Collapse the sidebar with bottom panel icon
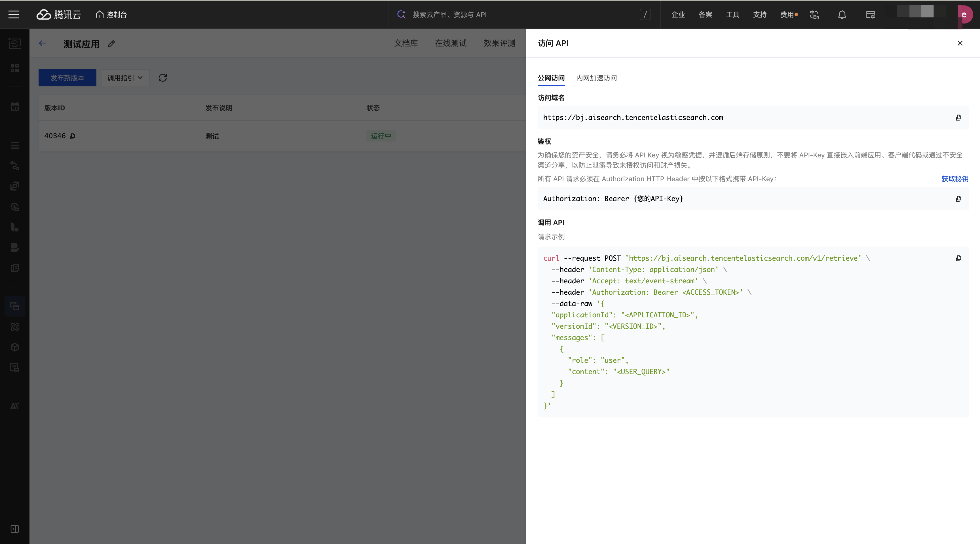 point(14,529)
